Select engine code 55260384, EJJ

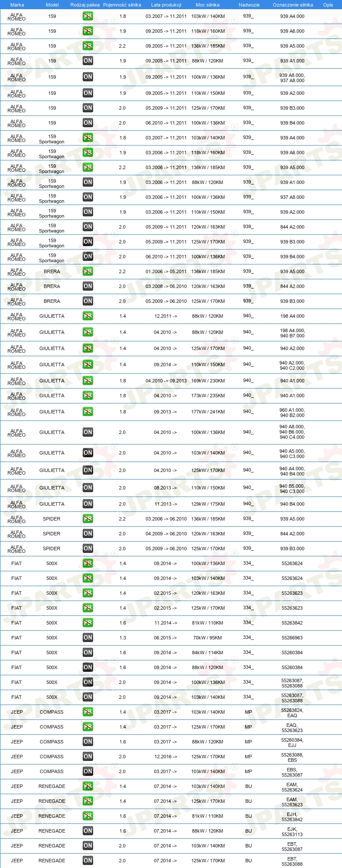292,743
